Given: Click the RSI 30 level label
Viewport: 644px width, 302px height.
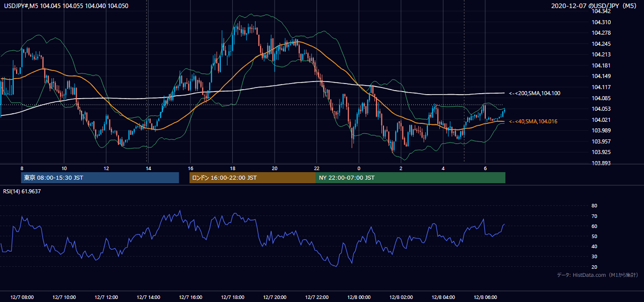Looking at the screenshot, I should point(594,256).
